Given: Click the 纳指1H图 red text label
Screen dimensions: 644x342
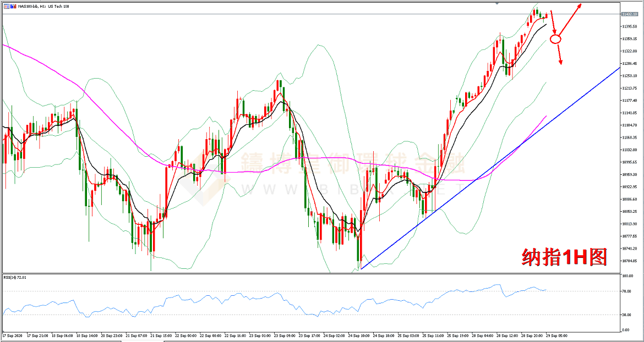Looking at the screenshot, I should [x=564, y=256].
